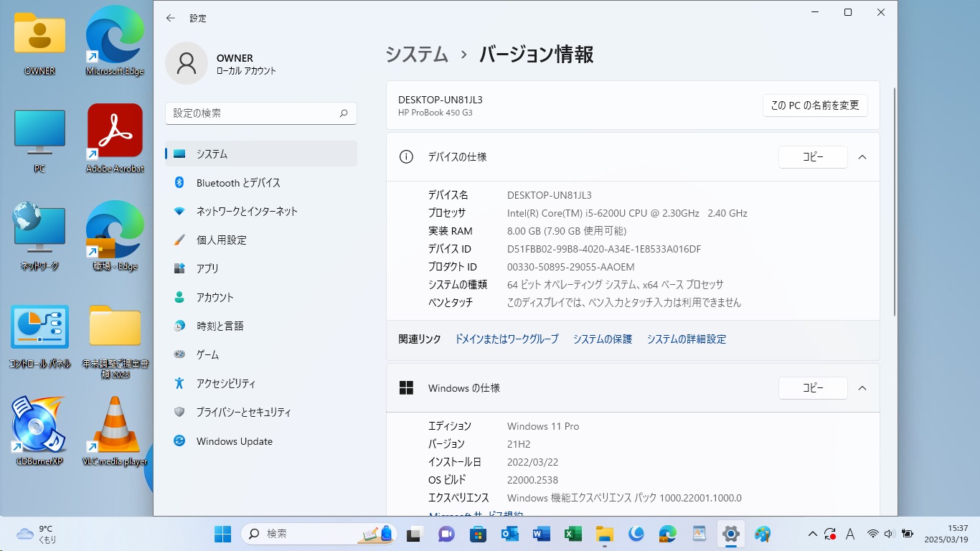The height and width of the screenshot is (551, 980).
Task: Copy the device specifications
Action: click(812, 157)
